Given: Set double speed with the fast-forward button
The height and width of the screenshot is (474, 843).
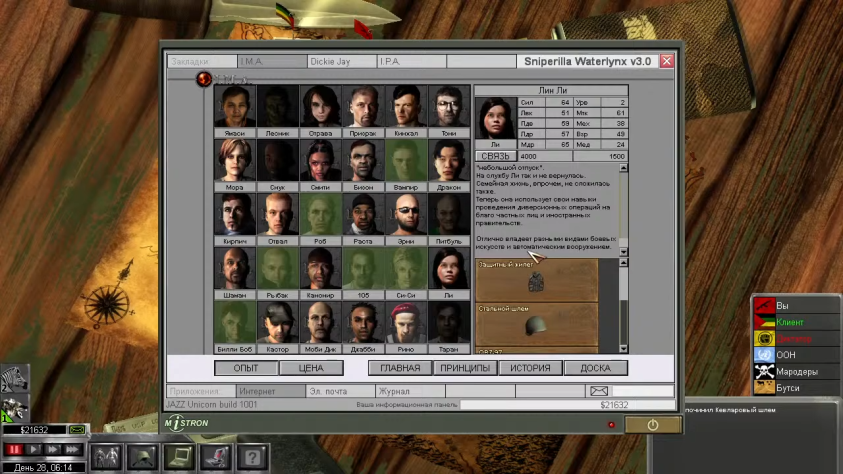Looking at the screenshot, I should coord(53,449).
